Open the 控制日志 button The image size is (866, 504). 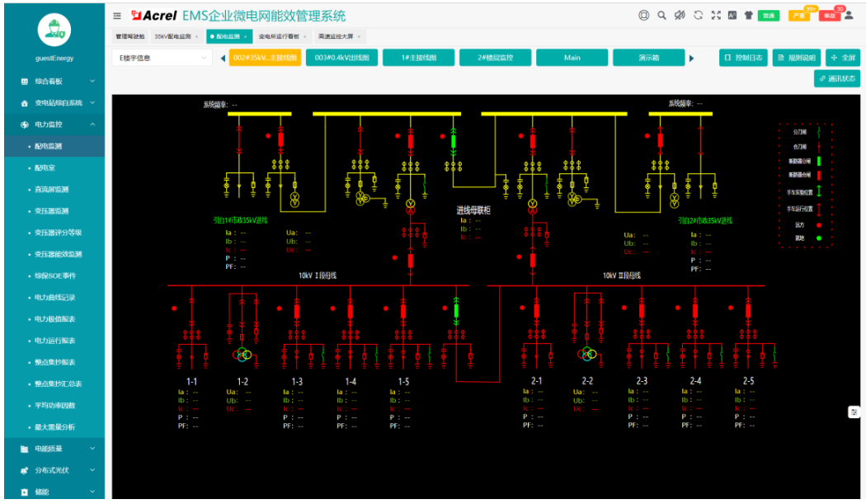pos(743,58)
